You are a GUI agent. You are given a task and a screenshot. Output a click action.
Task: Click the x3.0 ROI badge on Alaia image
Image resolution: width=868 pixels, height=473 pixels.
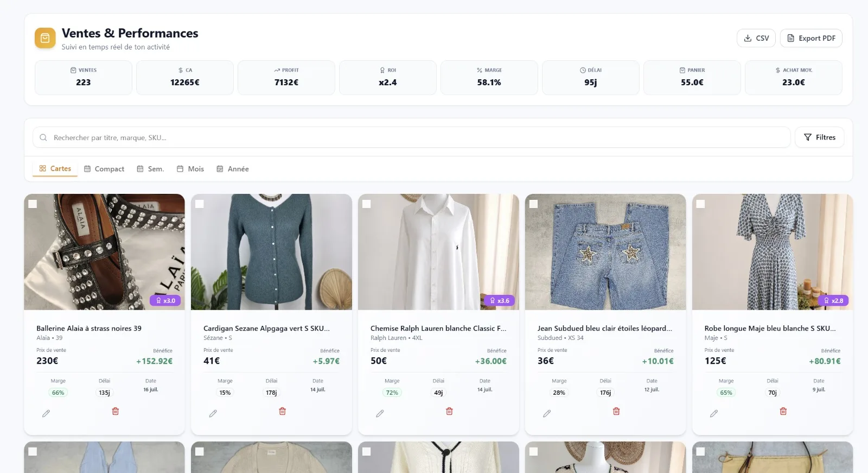(x=165, y=300)
